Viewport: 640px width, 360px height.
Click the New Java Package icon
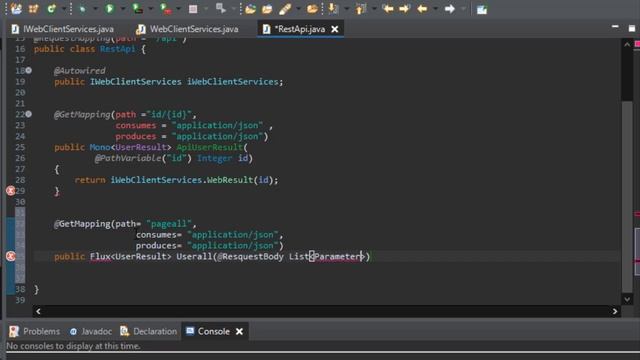pos(33,9)
